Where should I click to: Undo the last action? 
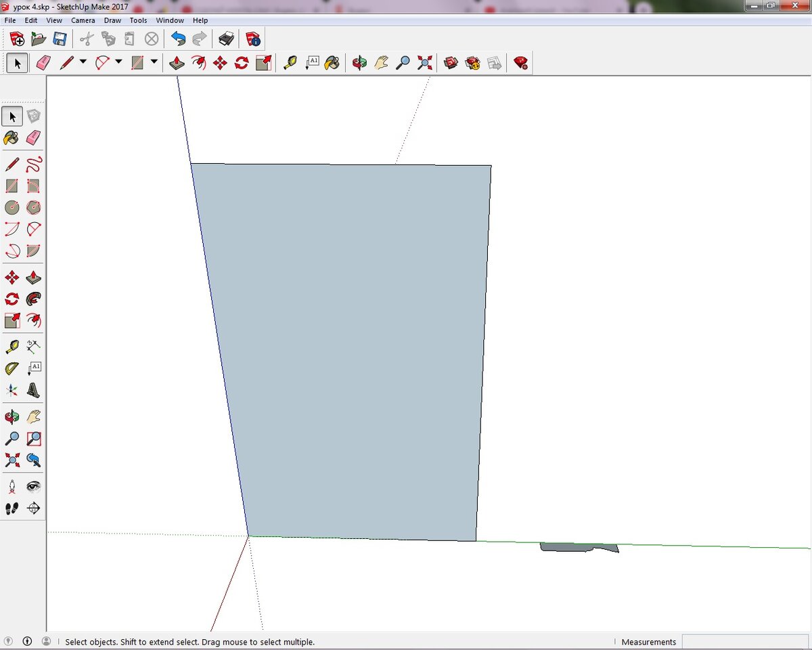point(179,39)
